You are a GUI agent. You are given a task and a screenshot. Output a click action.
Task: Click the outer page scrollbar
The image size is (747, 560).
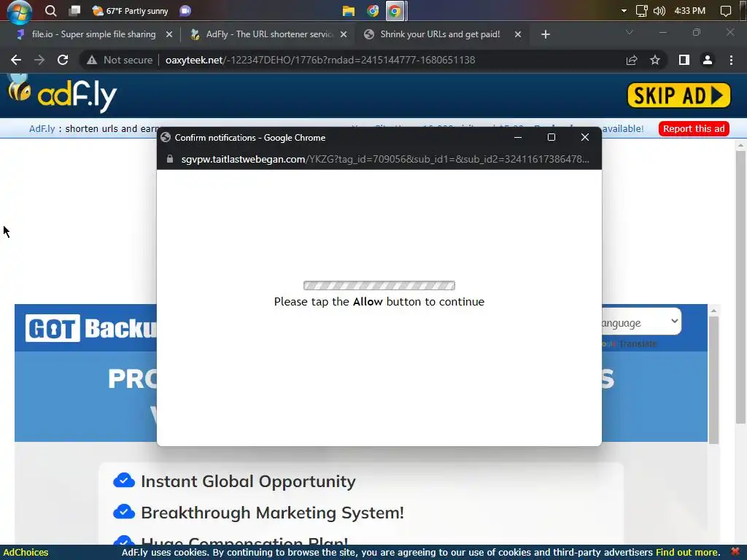(x=740, y=287)
